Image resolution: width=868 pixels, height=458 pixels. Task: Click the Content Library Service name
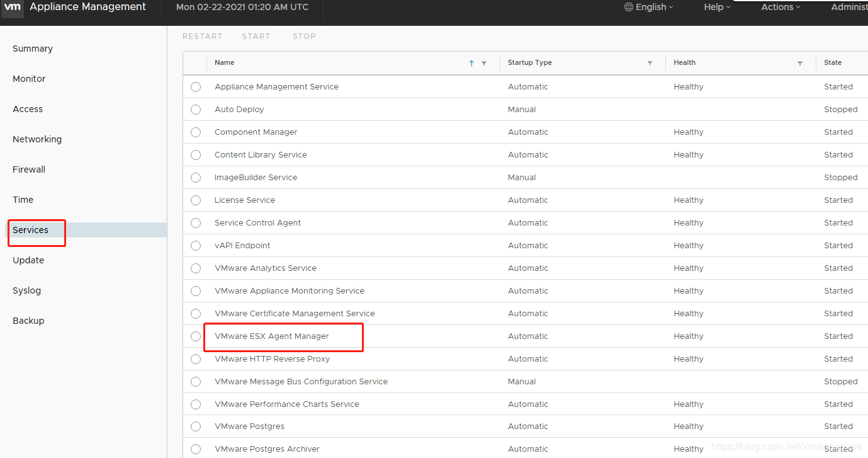pyautogui.click(x=261, y=155)
